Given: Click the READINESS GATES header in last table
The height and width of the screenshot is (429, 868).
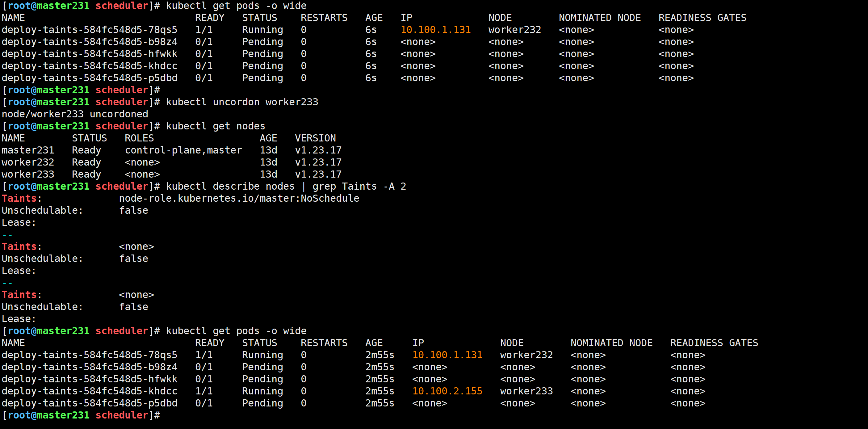Looking at the screenshot, I should pyautogui.click(x=714, y=343).
